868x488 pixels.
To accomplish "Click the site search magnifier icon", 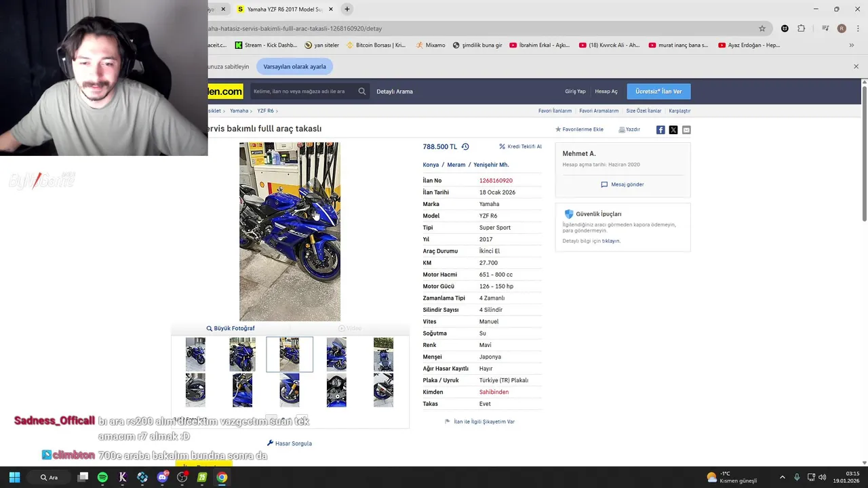I will (x=362, y=91).
